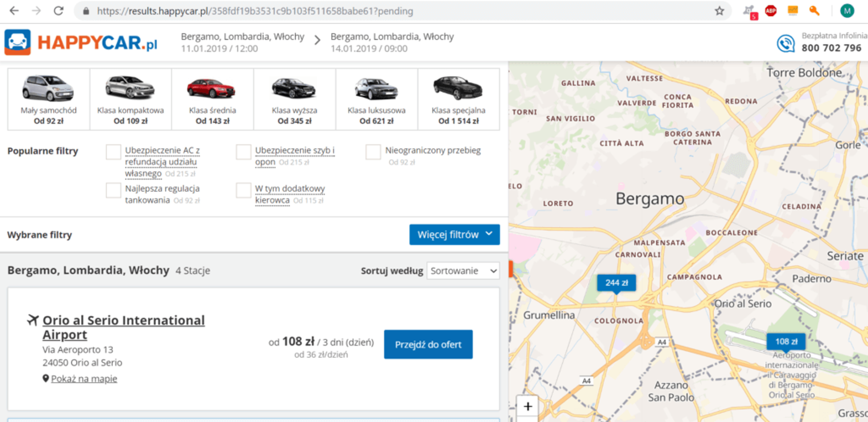The image size is (868, 422).
Task: Select the Klasa luksusowa car class
Action: point(376,99)
